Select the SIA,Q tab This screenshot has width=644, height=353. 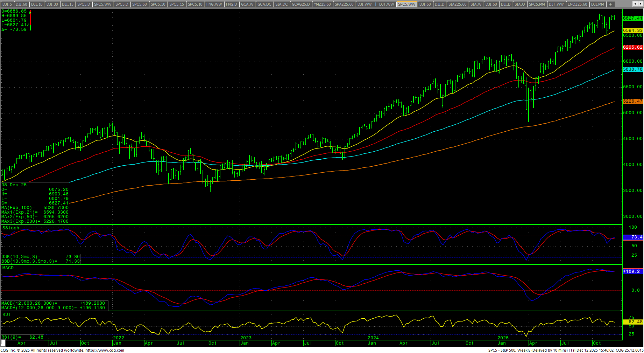(519, 4)
